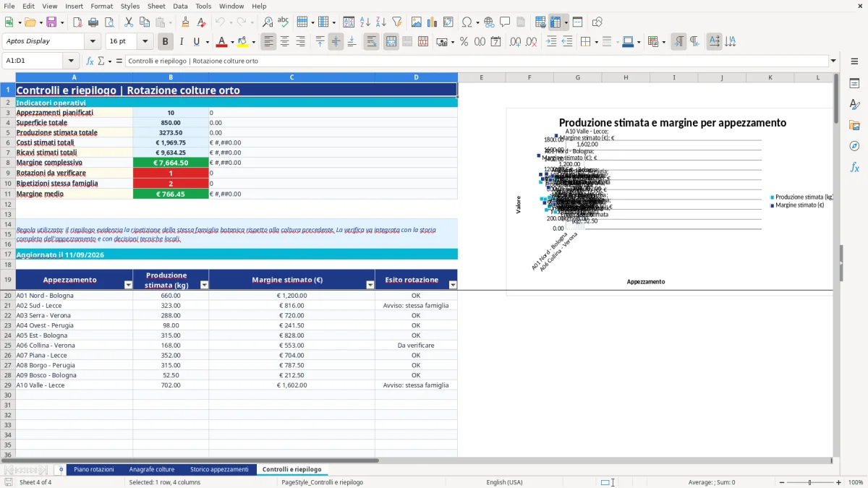This screenshot has height=488, width=868.
Task: Switch to Anagrafe colture sheet tab
Action: point(152,470)
